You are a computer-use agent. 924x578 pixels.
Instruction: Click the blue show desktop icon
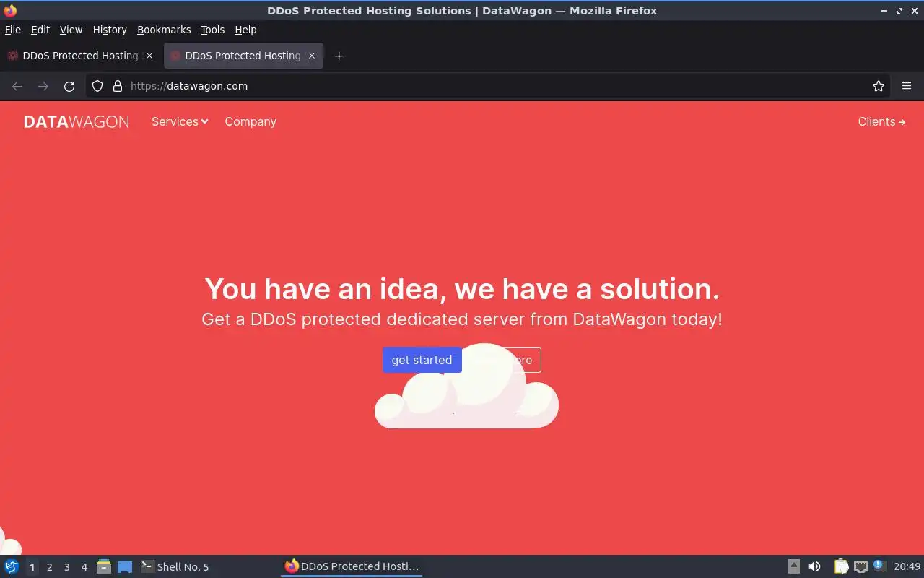point(125,566)
